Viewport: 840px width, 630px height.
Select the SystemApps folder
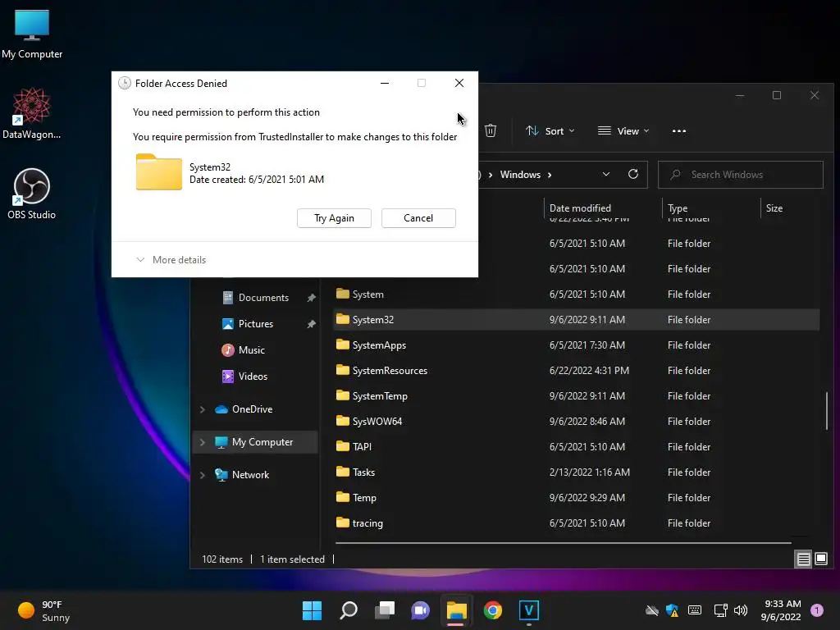[576, 345]
